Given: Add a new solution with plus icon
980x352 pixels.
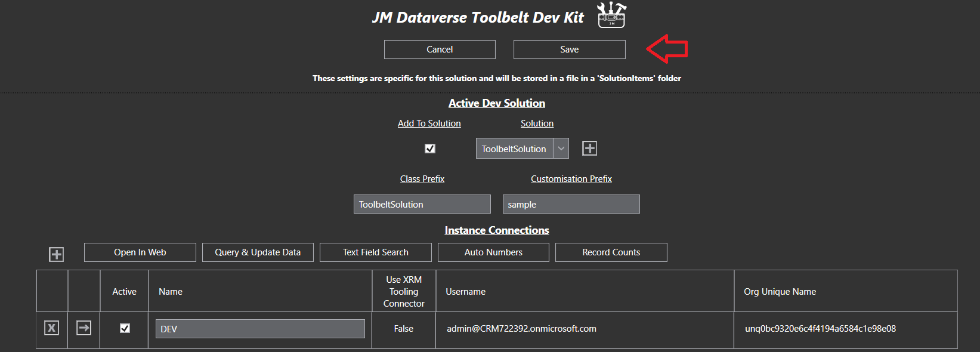Looking at the screenshot, I should 589,149.
